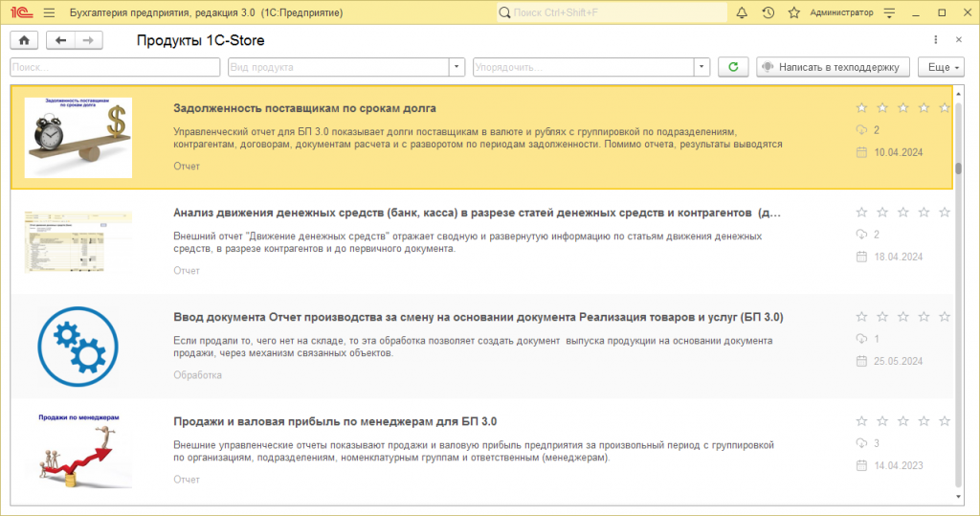Screen dimensions: 980x516
Task: Open title bar settings lines icon
Action: (889, 12)
